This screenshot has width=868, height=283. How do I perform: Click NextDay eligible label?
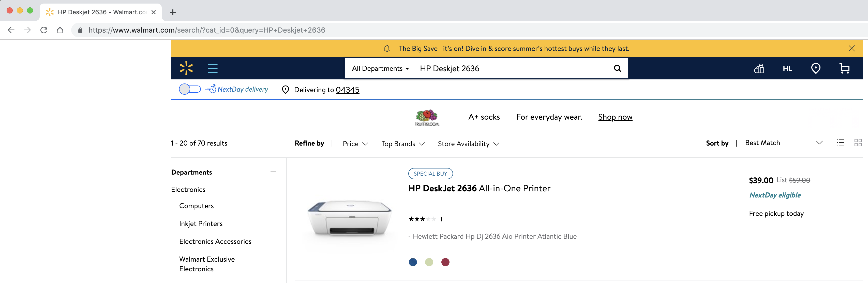coord(775,195)
